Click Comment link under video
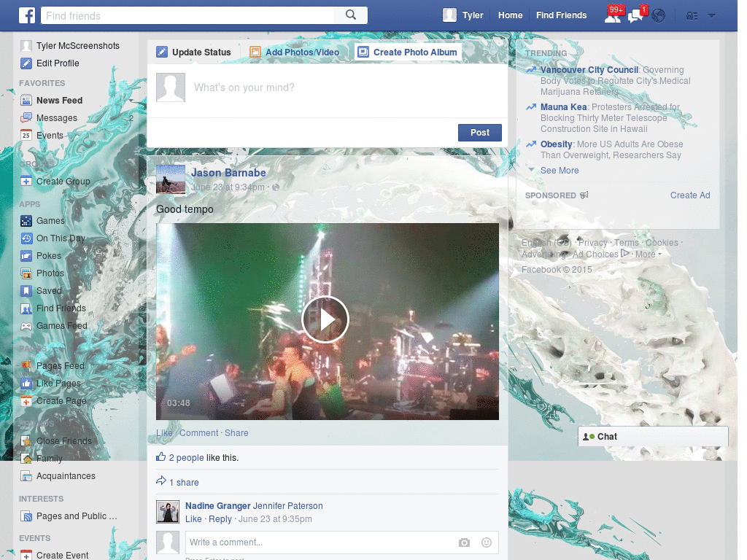The width and height of the screenshot is (747, 560). [198, 433]
